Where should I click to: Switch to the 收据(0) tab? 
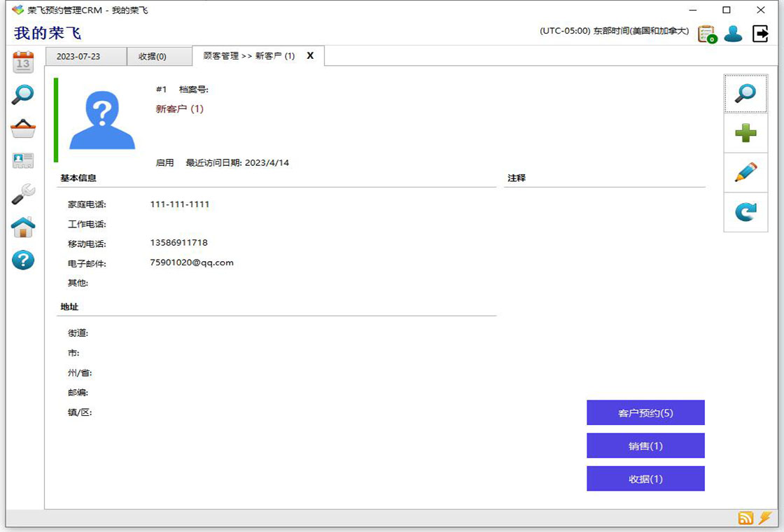point(160,57)
